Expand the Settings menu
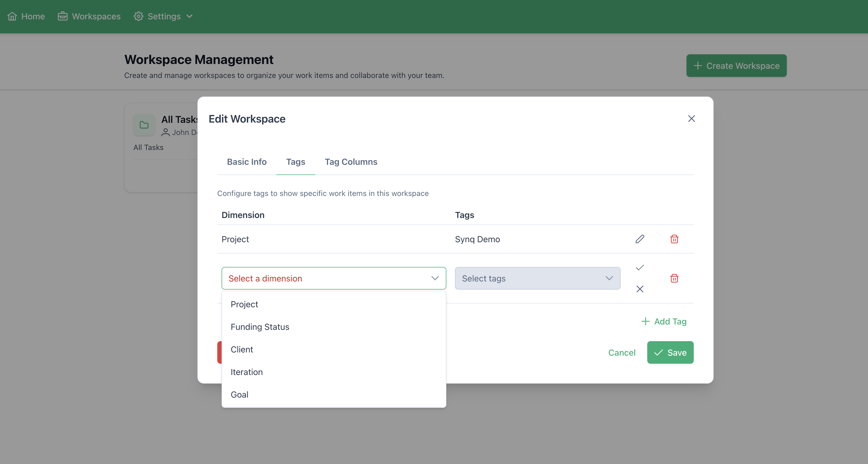This screenshot has height=464, width=868. (x=163, y=16)
